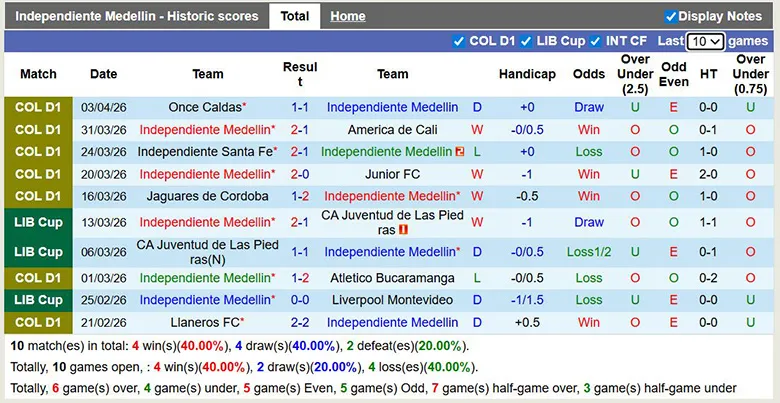Click the red card icon beside CA Juventud de Las Piedras

pyautogui.click(x=402, y=230)
